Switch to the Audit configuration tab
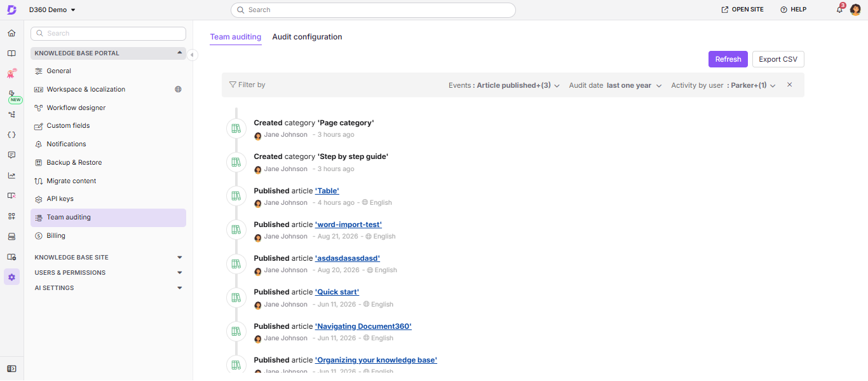868x381 pixels. click(307, 37)
